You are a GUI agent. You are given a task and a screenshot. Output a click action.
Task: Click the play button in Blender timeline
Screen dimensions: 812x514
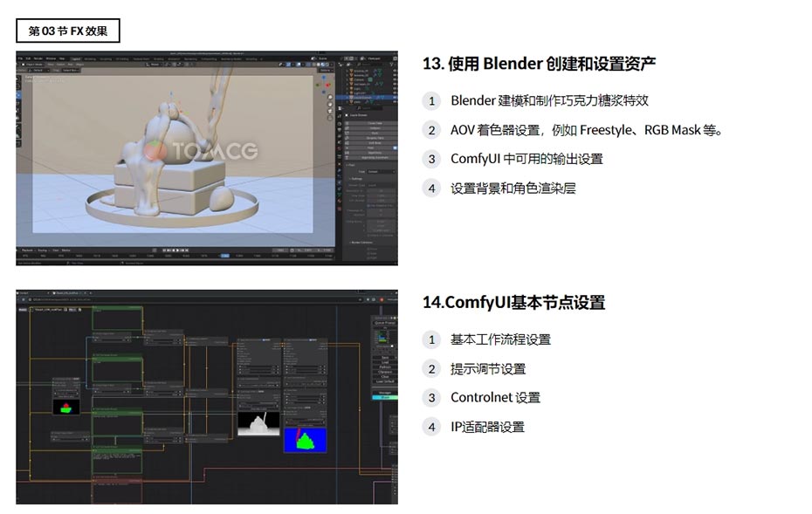click(177, 250)
